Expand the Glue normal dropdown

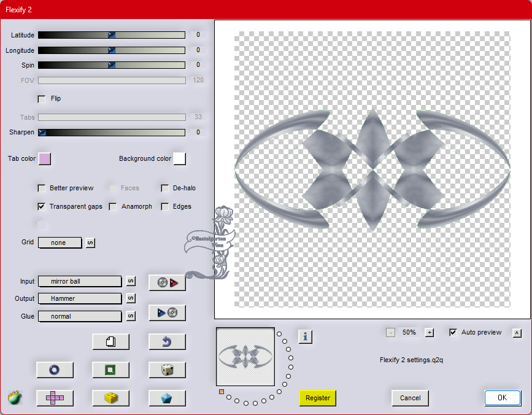[80, 316]
